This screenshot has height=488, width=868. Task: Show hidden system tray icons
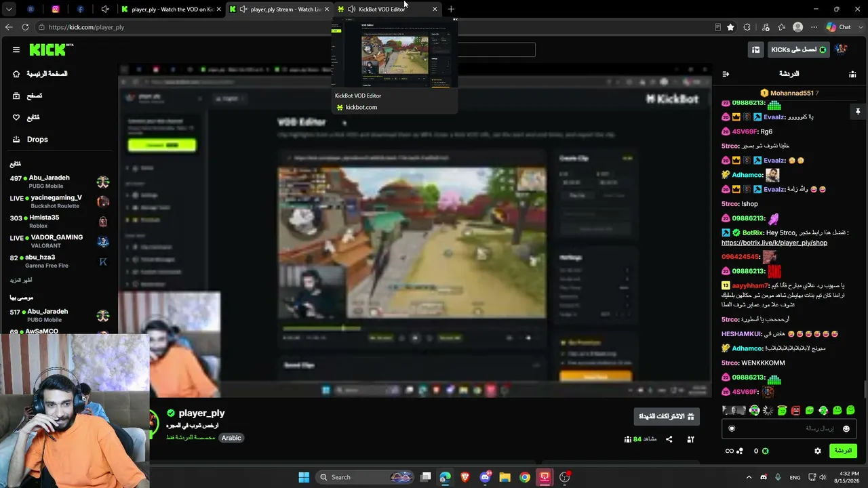749,477
